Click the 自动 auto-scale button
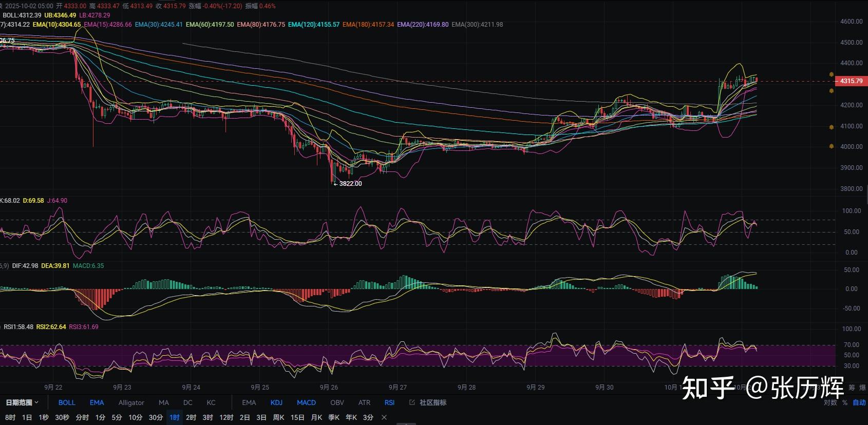This screenshot has height=425, width=868. click(859, 402)
